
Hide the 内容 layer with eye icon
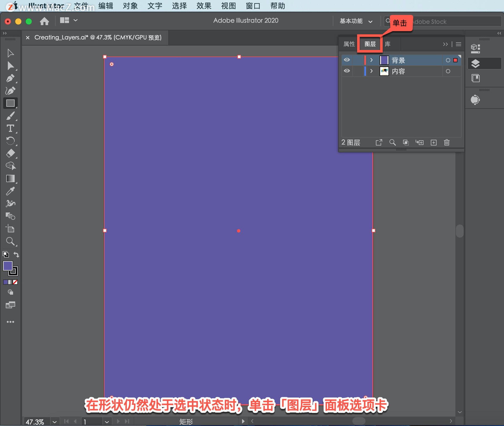pyautogui.click(x=347, y=71)
